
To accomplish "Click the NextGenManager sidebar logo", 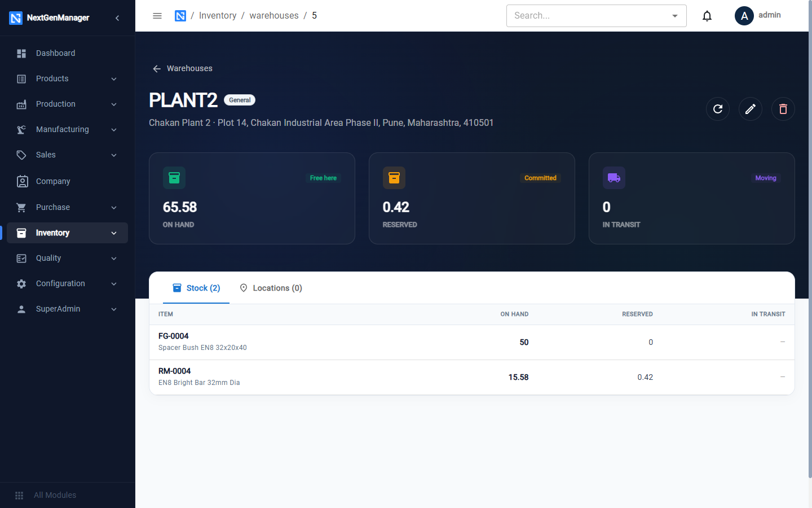I will pos(16,18).
